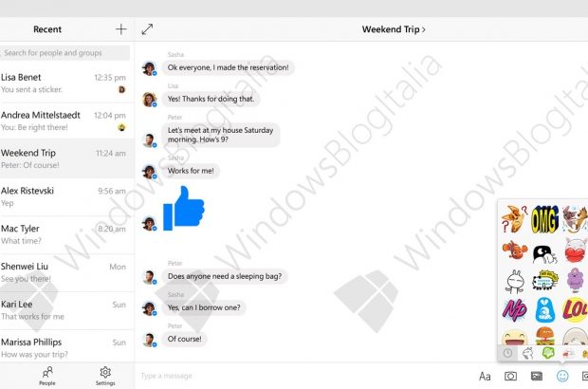Expand Weekend Trip conversation details chevron
This screenshot has height=389, width=588.
(424, 29)
